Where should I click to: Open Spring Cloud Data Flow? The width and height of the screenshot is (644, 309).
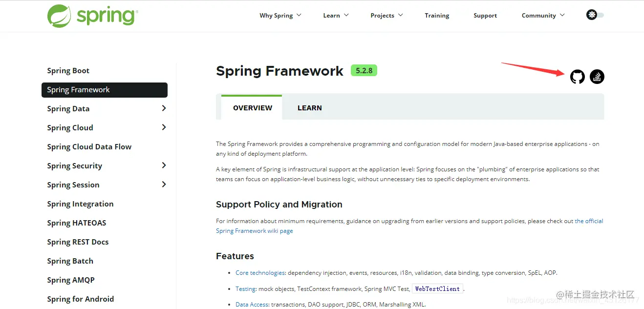point(89,147)
